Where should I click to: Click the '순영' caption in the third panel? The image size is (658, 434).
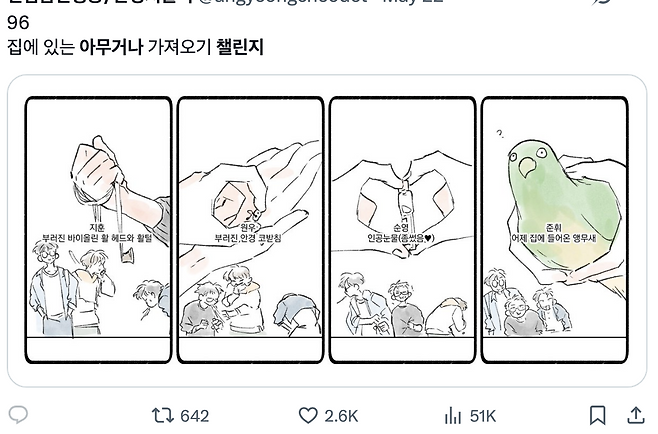tap(401, 228)
